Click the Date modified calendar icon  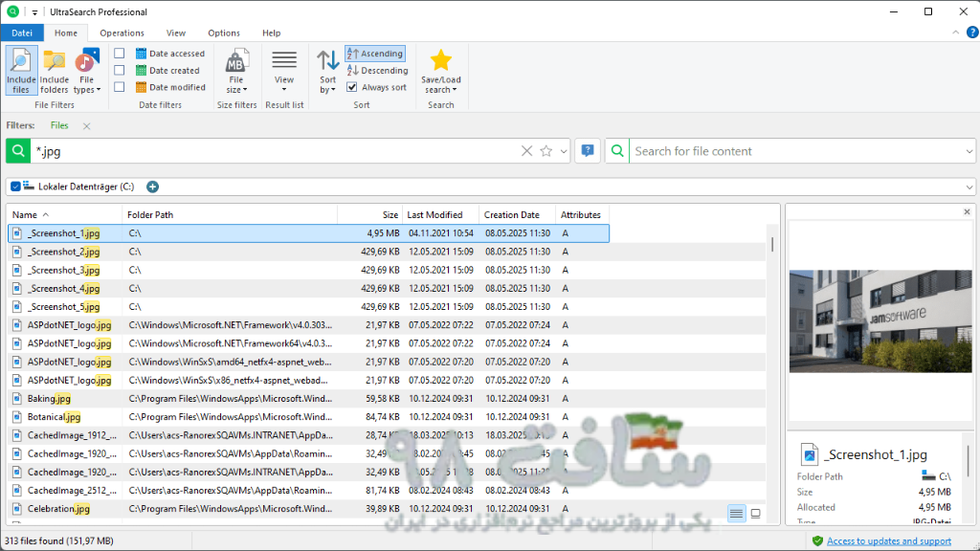(142, 87)
